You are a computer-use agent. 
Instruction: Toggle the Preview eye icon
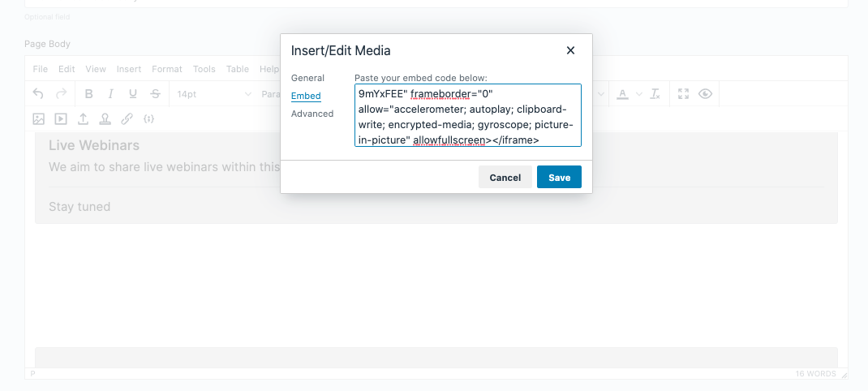click(x=705, y=93)
